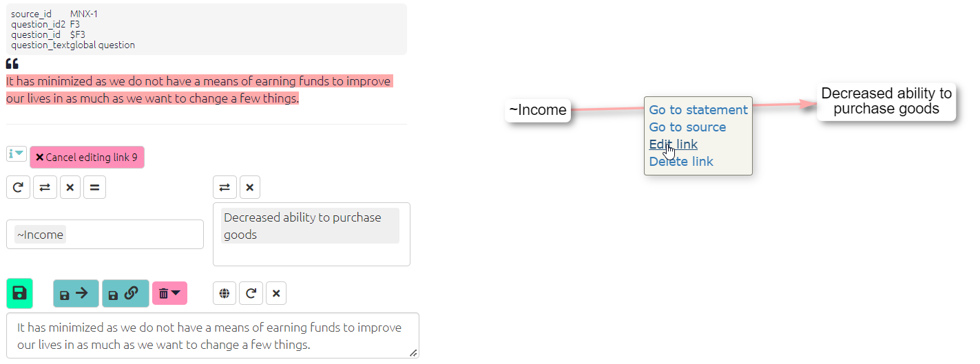980x364 pixels.
Task: Click refresh icon above the ~Income field
Action: pyautogui.click(x=19, y=187)
